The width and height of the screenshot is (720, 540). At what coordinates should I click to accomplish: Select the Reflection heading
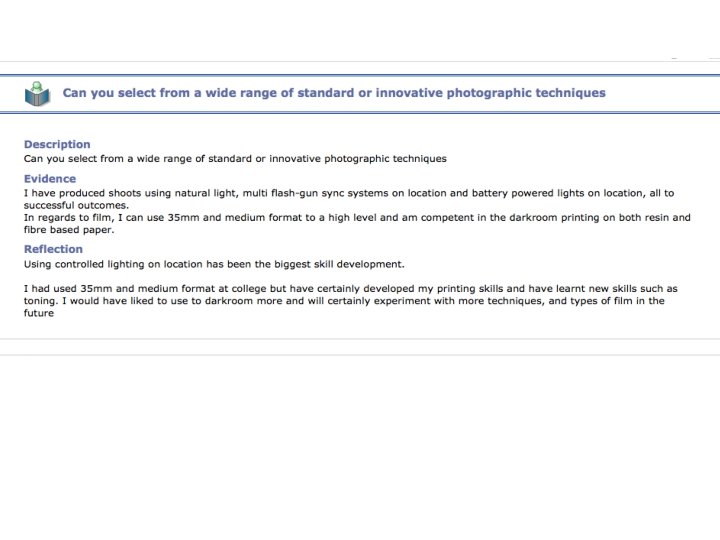53,249
